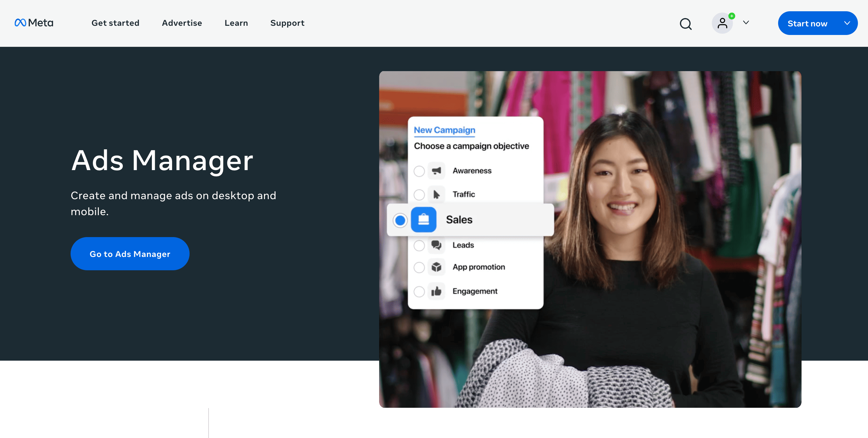This screenshot has height=438, width=868.
Task: Click the Go to Ads Manager button
Action: pyautogui.click(x=130, y=254)
